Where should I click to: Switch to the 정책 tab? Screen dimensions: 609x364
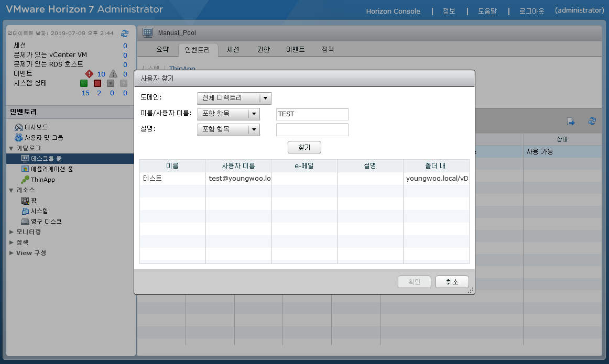click(x=328, y=49)
